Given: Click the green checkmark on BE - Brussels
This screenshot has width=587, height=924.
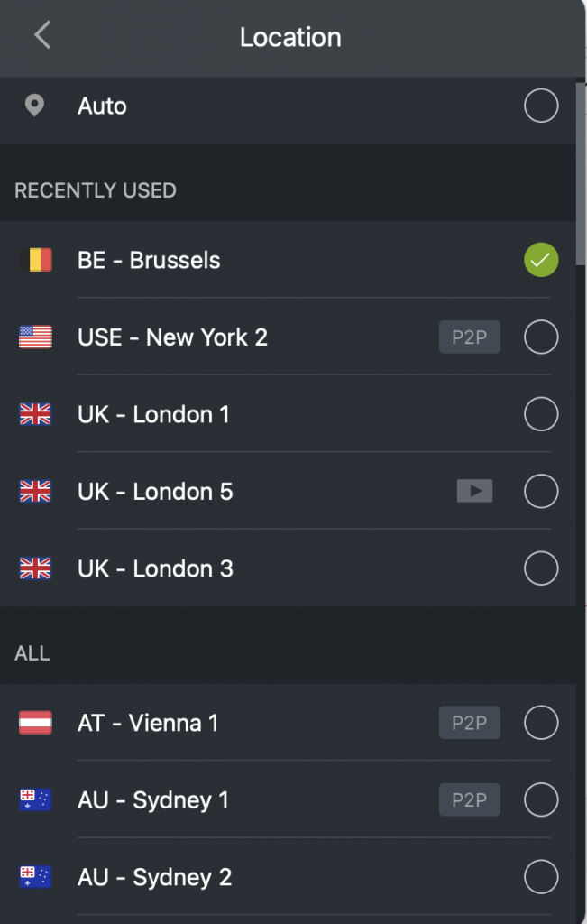Looking at the screenshot, I should pos(540,260).
